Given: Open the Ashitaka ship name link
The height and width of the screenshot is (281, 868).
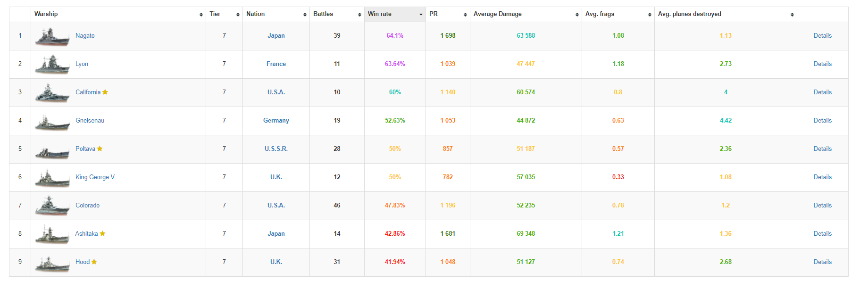Looking at the screenshot, I should pos(87,234).
